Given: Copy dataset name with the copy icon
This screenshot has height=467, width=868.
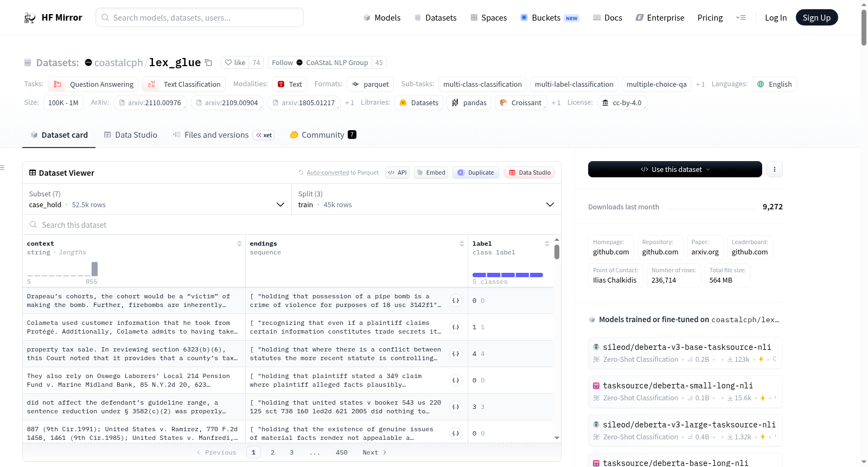Looking at the screenshot, I should coord(208,63).
